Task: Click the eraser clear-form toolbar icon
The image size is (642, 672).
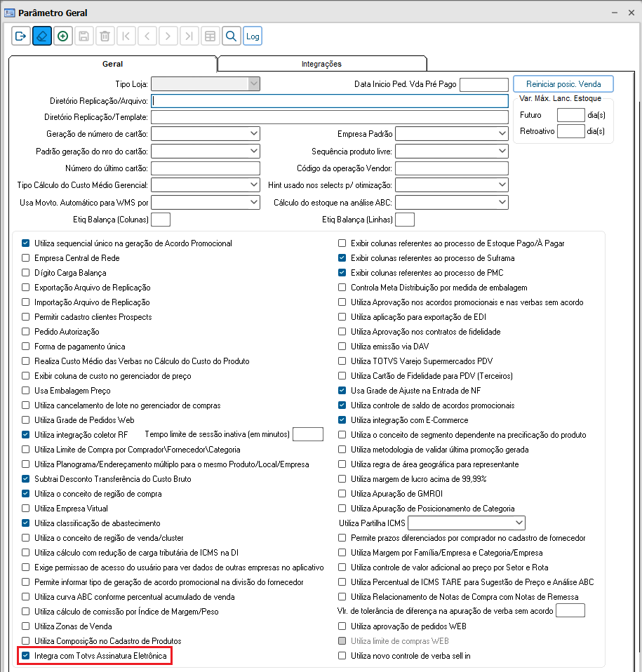Action: (x=42, y=36)
